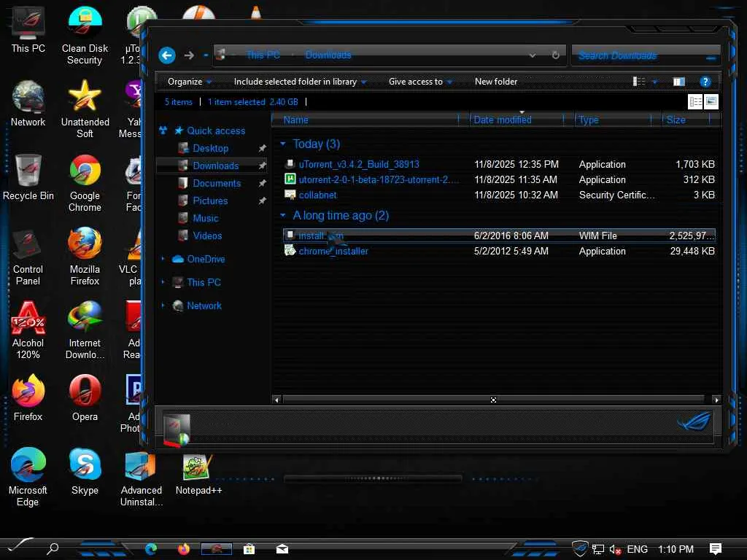The height and width of the screenshot is (560, 747).
Task: Open the Organize menu
Action: tap(189, 82)
